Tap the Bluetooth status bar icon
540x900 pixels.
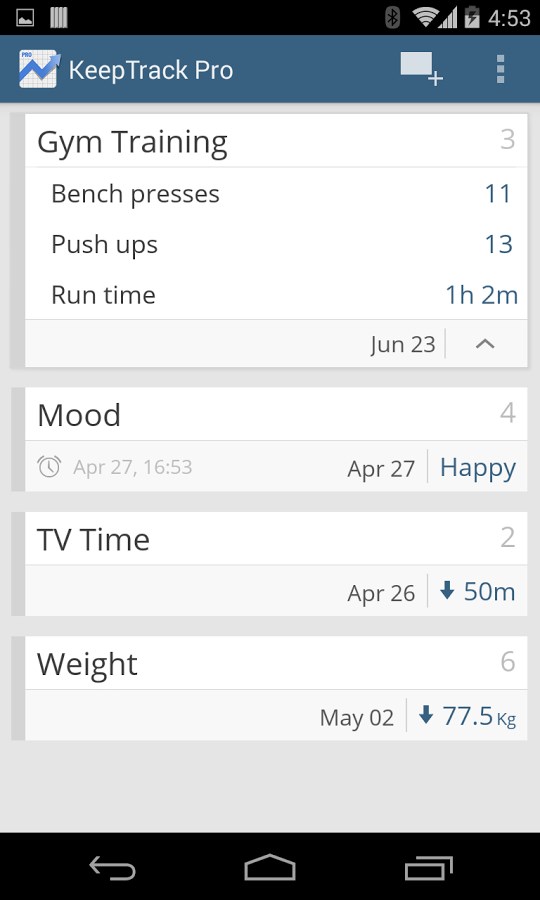coord(393,17)
